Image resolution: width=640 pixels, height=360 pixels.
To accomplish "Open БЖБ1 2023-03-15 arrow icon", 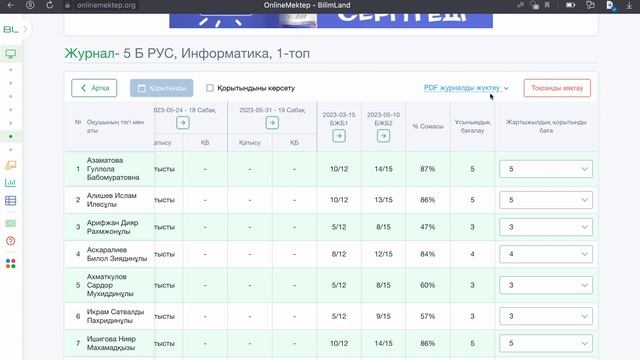I will (x=339, y=136).
